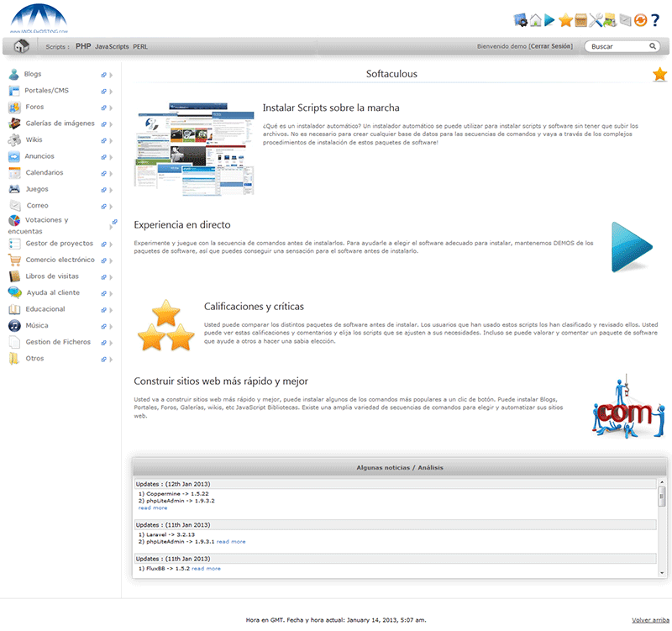Screen dimensions: 672x631
Task: Click the orange sync icon
Action: [x=640, y=20]
